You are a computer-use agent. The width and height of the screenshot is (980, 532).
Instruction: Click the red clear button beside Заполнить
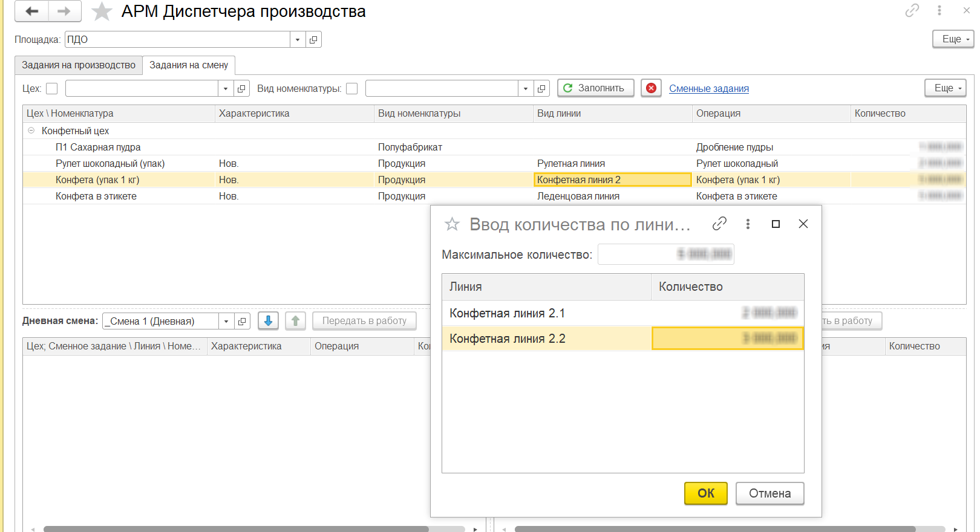(651, 88)
